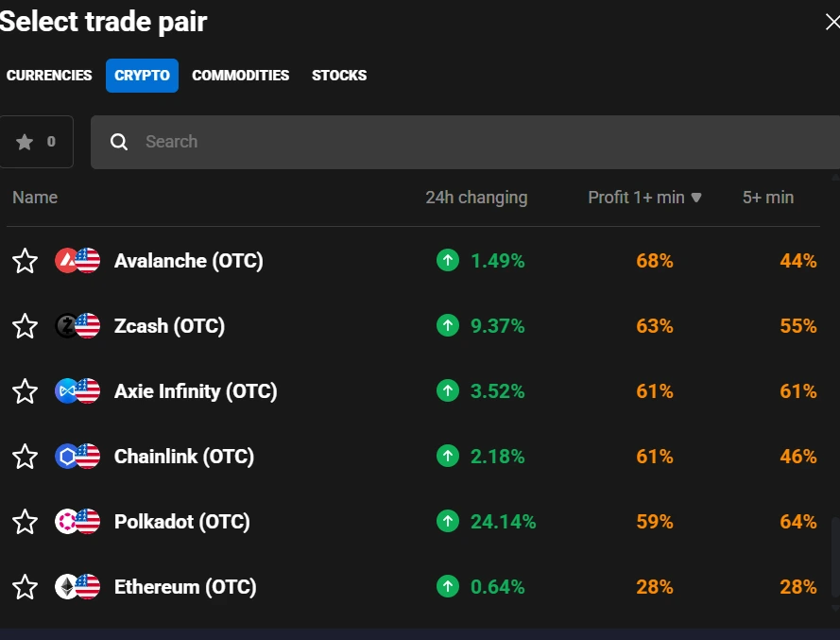Open the Stocks tab
Screen dimensions: 840x640
click(x=338, y=76)
